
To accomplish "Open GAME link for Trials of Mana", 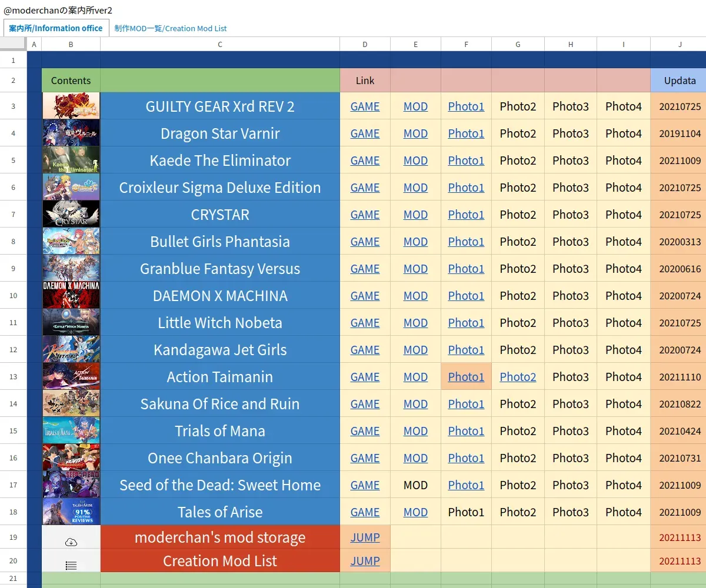I will point(365,431).
